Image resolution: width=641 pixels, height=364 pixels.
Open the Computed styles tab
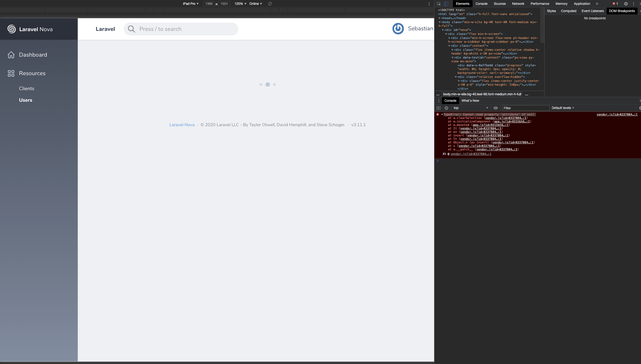pyautogui.click(x=569, y=11)
